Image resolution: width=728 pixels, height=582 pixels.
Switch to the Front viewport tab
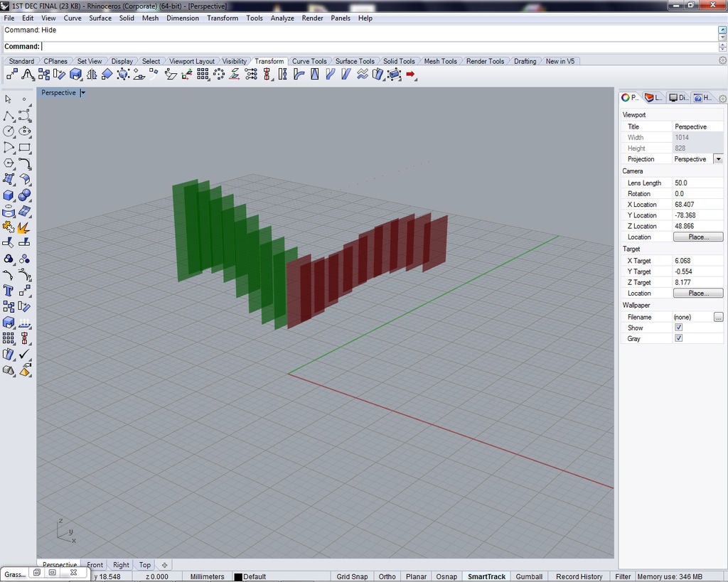(x=95, y=565)
